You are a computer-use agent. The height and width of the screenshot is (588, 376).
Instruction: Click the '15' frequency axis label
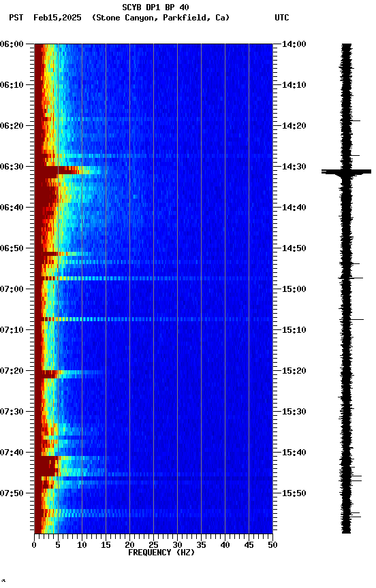106,545
